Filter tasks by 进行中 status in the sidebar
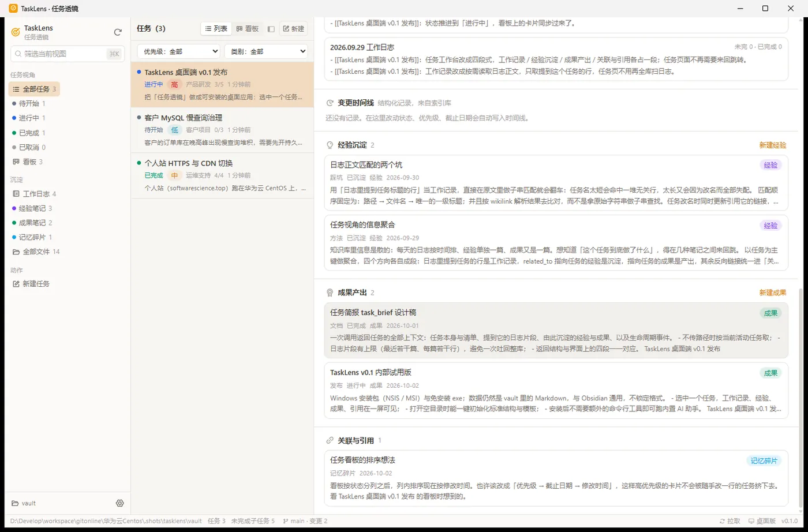808x532 pixels. (29, 118)
